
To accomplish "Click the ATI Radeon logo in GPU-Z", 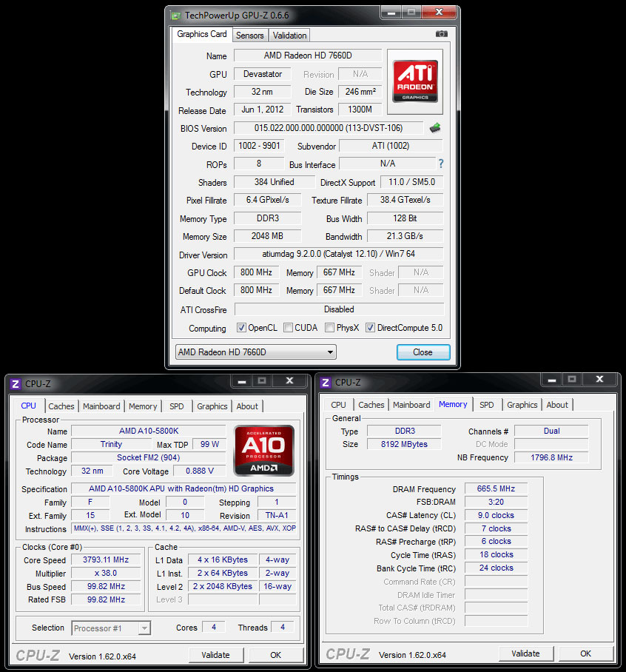I will coord(415,81).
